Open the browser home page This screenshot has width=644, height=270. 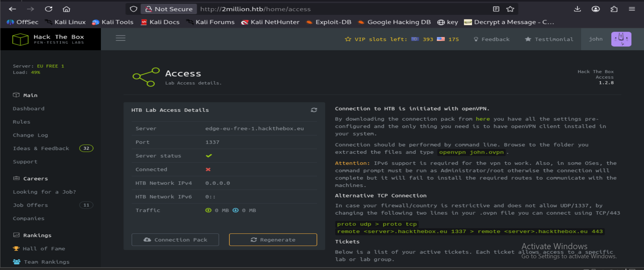(66, 9)
